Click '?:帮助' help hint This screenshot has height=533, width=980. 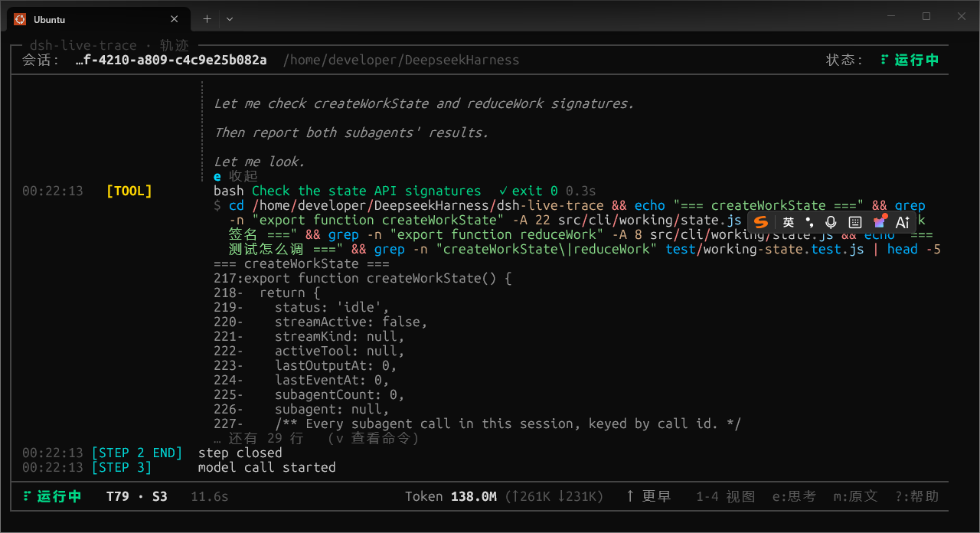tap(916, 496)
